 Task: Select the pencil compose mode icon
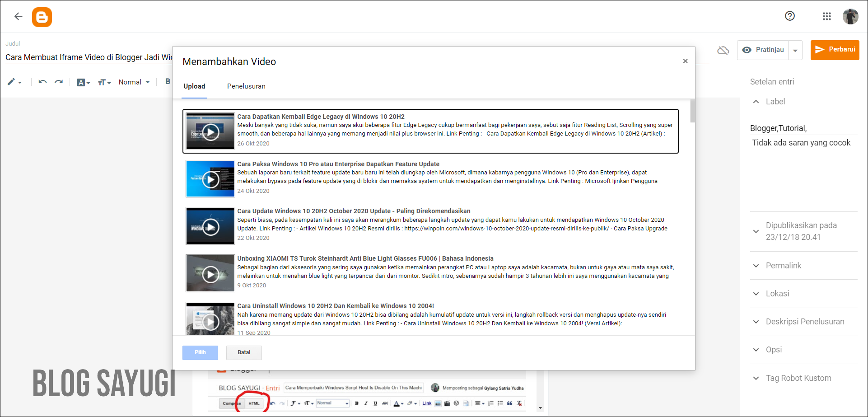point(12,82)
